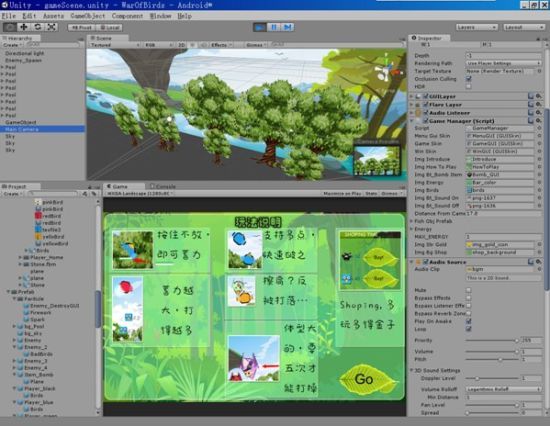
Task: Toggle Local handle rotation mode
Action: (x=109, y=27)
